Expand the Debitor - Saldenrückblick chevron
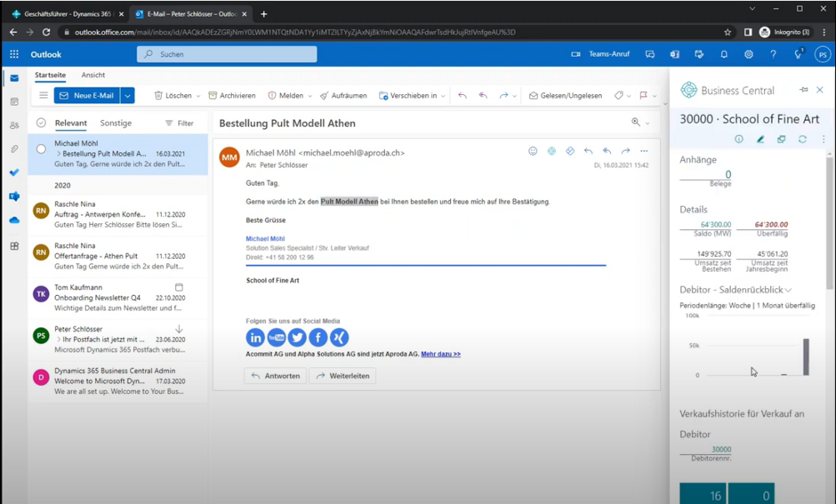The height and width of the screenshot is (504, 836). (788, 290)
